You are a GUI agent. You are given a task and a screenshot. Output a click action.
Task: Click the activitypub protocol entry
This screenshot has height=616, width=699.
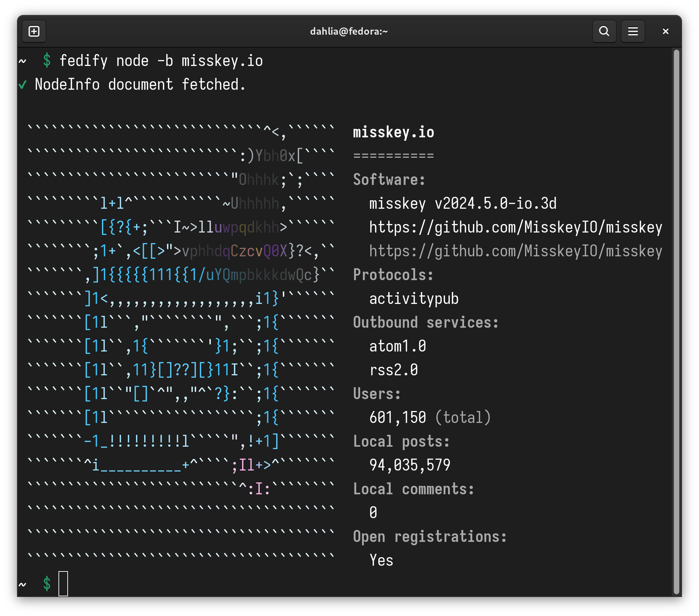click(413, 299)
